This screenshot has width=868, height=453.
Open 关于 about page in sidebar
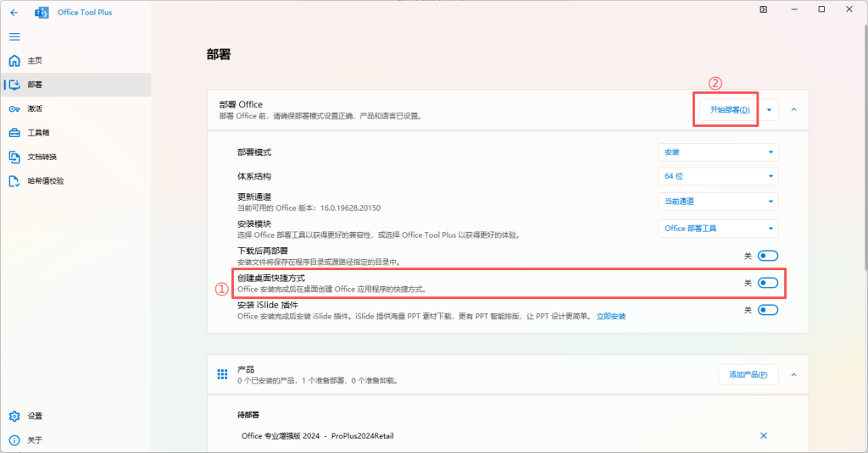tap(34, 440)
